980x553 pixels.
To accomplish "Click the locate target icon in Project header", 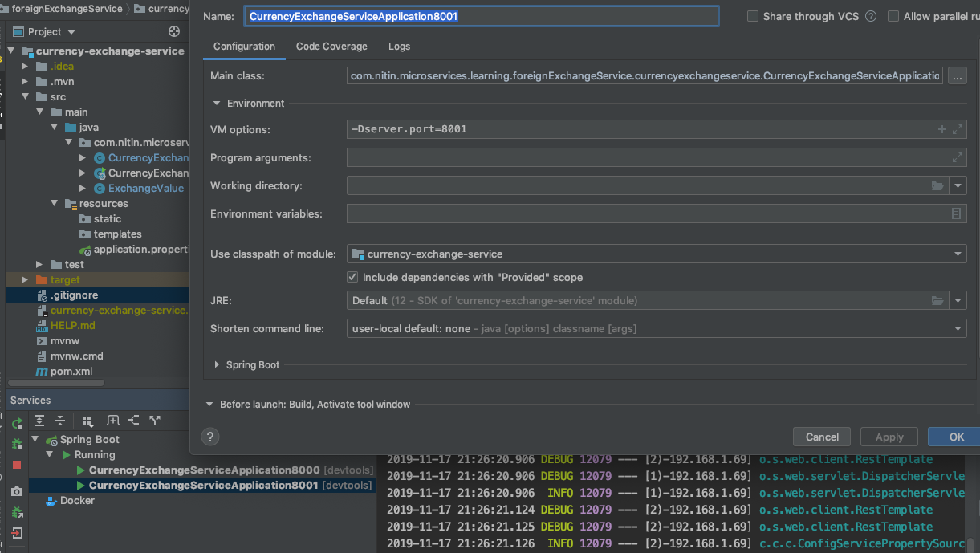I will (x=174, y=31).
